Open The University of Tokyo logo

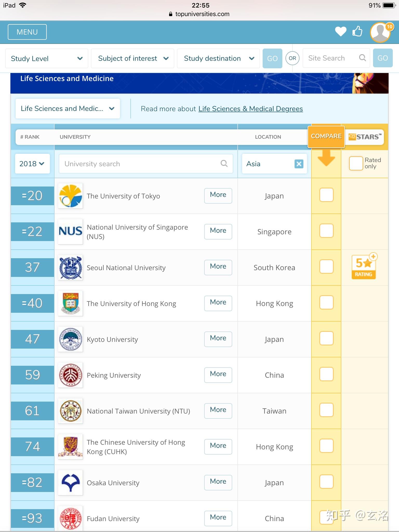pos(70,196)
